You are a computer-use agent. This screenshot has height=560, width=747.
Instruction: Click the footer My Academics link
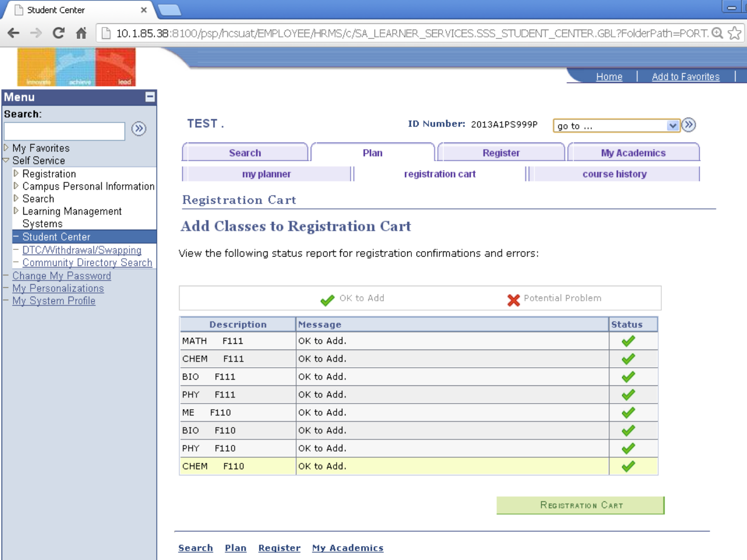pos(348,548)
